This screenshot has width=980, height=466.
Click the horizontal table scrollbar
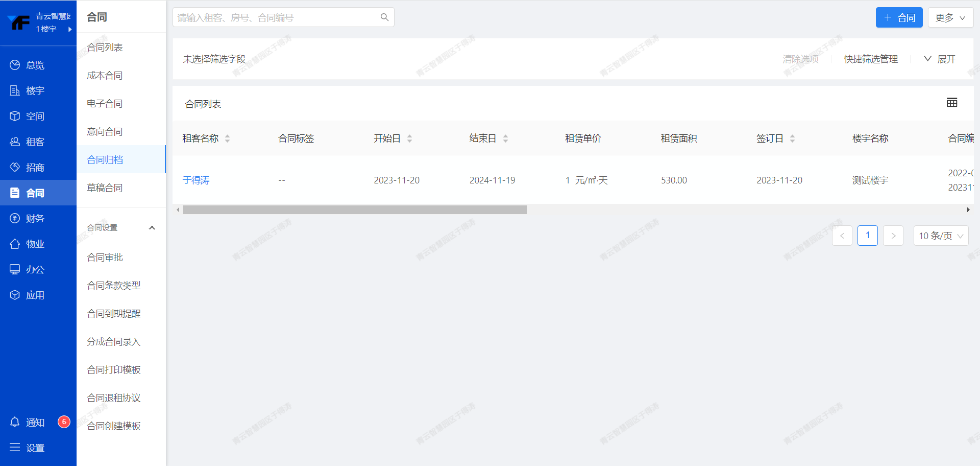pyautogui.click(x=355, y=210)
